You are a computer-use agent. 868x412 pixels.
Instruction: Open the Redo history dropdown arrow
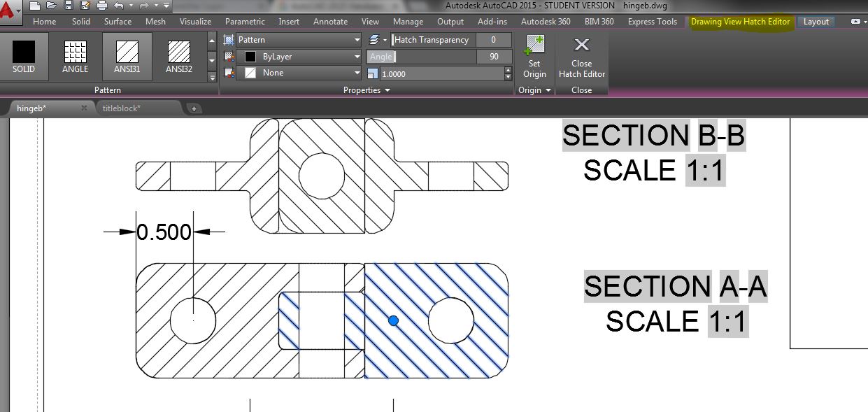[156, 6]
